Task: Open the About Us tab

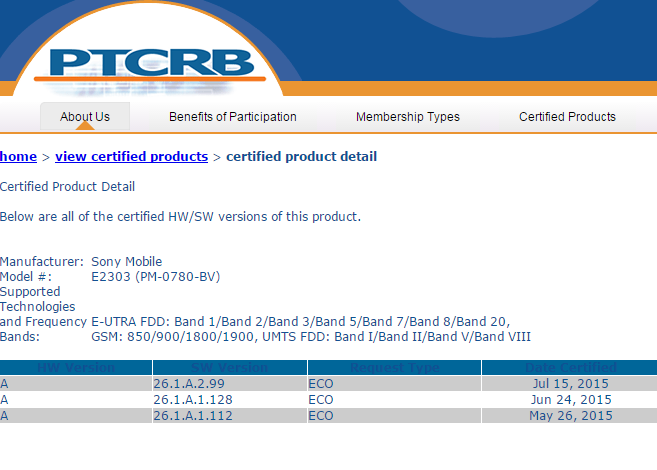Action: point(85,117)
